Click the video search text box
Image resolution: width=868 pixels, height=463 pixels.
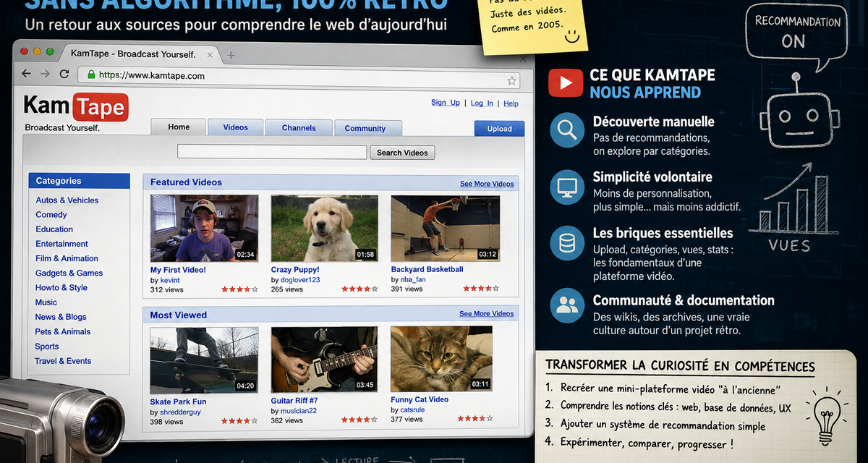tap(272, 152)
